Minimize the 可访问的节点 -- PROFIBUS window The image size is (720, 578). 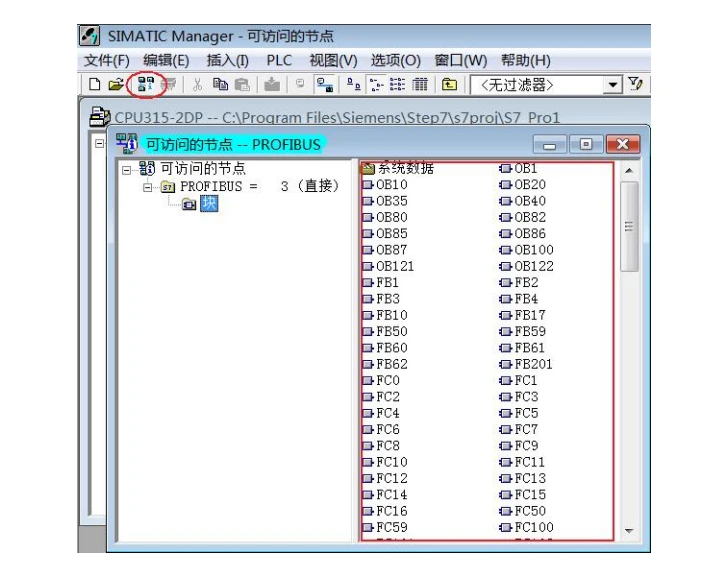coord(550,145)
